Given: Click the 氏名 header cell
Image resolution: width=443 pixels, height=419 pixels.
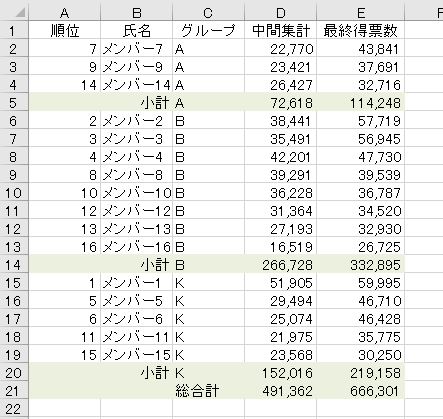Looking at the screenshot, I should tap(137, 31).
